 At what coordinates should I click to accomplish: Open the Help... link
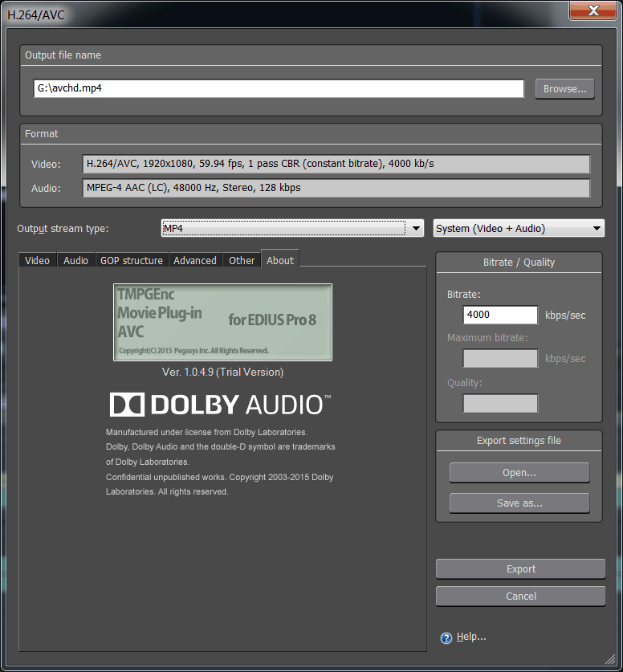tap(471, 637)
